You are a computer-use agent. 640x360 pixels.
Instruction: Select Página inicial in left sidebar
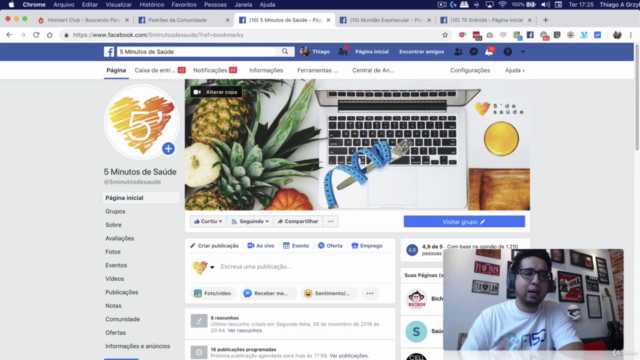[x=141, y=198]
